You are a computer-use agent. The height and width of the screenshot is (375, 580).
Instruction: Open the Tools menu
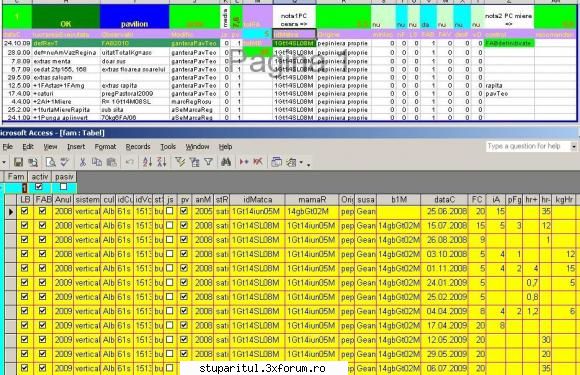(x=168, y=147)
